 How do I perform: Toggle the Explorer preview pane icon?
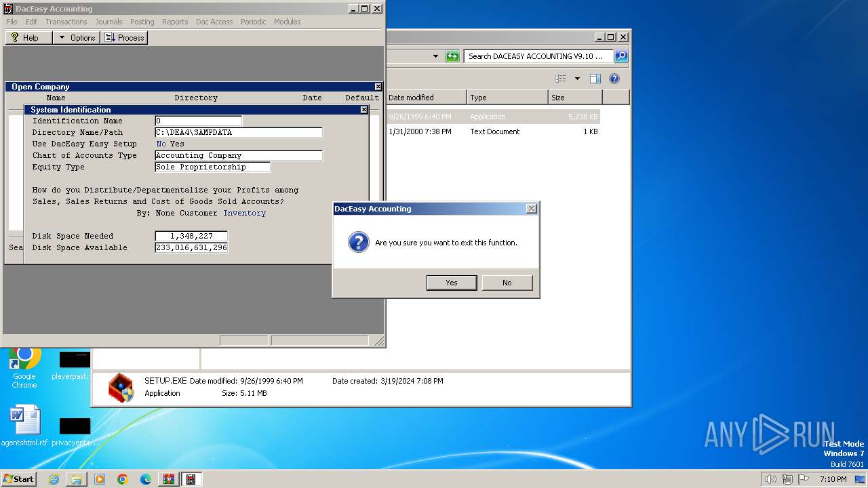595,79
